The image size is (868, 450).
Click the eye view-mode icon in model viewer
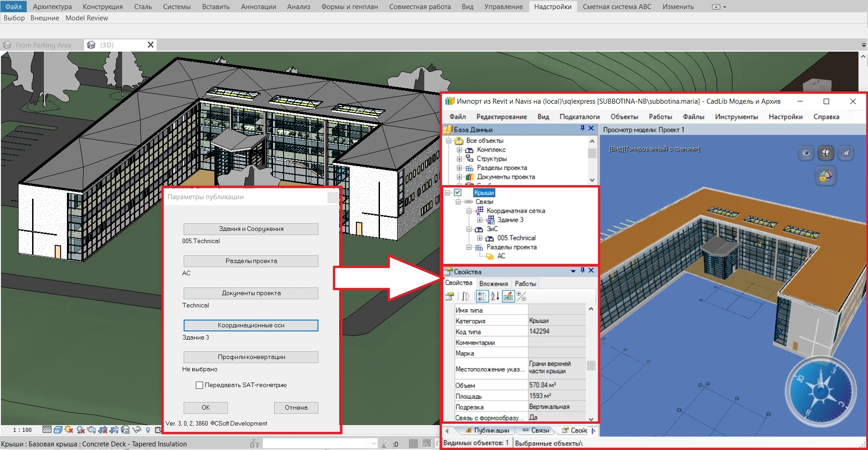[x=806, y=153]
